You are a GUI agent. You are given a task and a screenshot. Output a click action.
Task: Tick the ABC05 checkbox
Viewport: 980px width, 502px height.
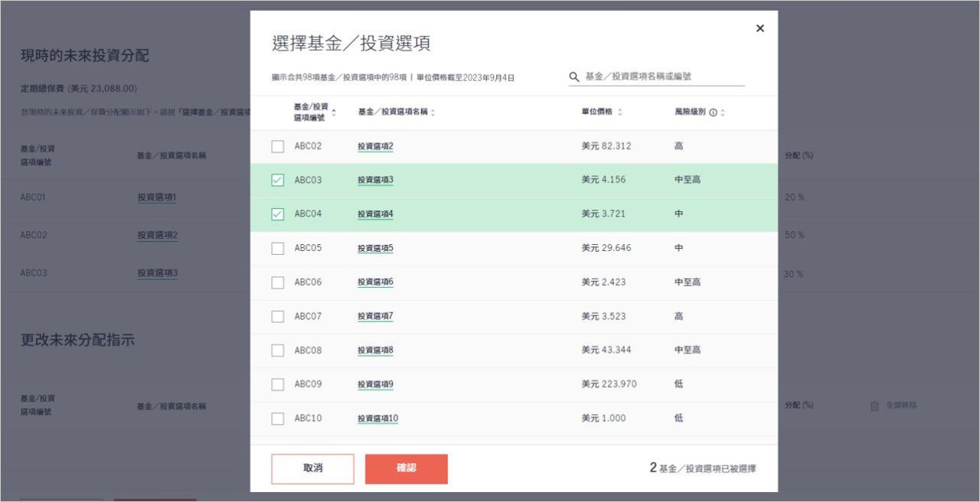(x=277, y=248)
